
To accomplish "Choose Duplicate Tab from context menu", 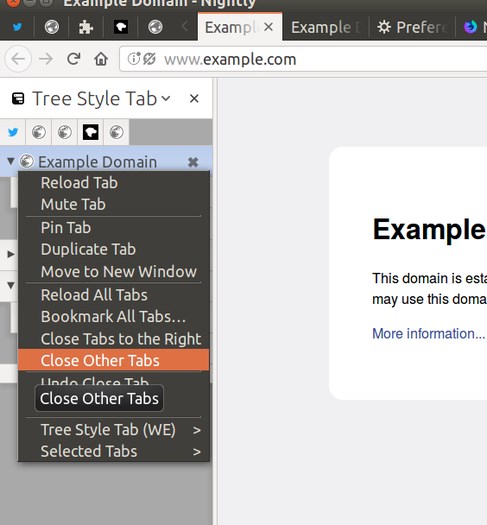I will tap(114, 249).
